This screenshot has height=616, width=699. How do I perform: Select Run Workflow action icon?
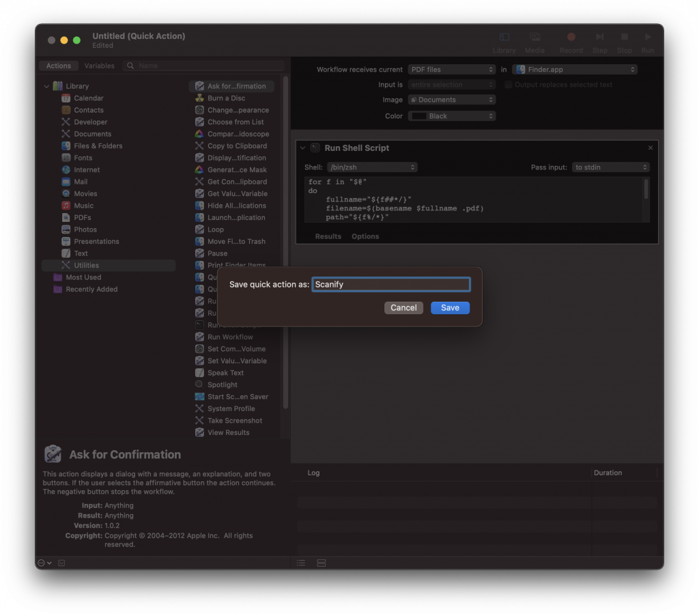pos(199,337)
